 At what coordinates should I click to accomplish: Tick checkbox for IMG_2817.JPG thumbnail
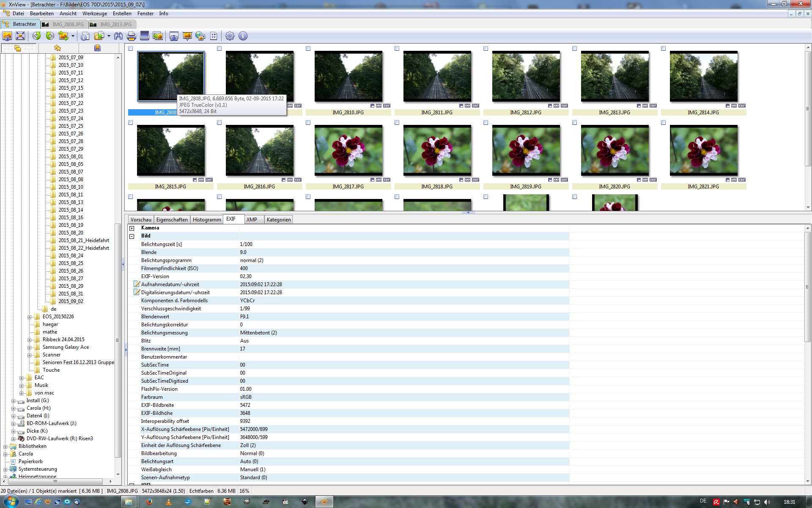point(308,123)
